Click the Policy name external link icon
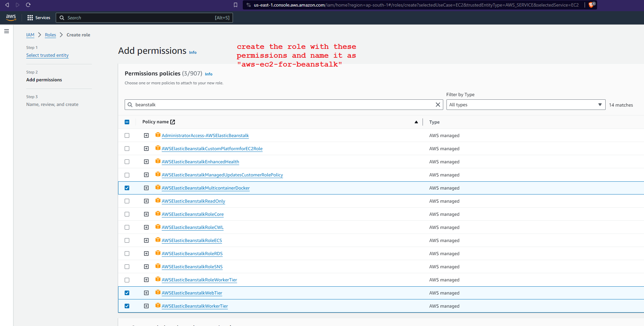This screenshot has height=326, width=644. coord(173,122)
